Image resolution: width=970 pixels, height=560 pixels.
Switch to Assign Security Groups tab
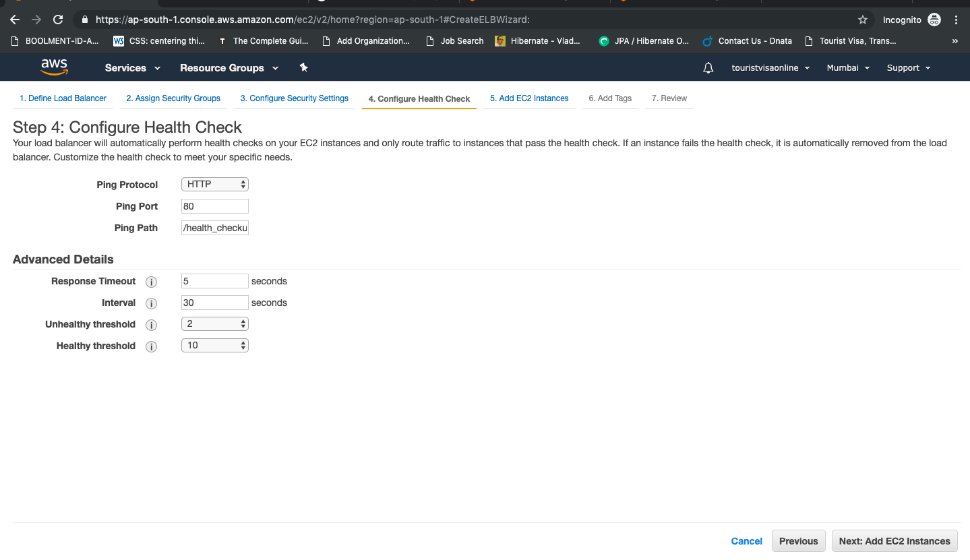tap(173, 98)
